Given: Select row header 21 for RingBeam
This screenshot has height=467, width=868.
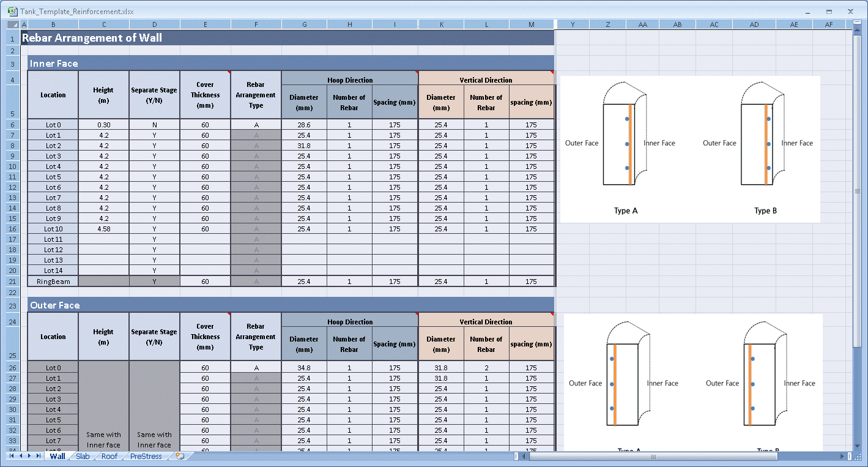Looking at the screenshot, I should click(x=12, y=282).
